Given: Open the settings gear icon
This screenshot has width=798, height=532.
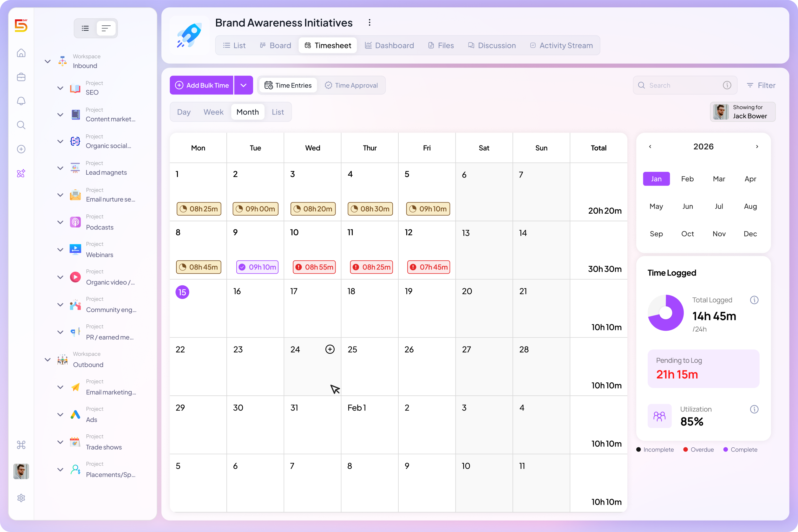Looking at the screenshot, I should click(21, 498).
